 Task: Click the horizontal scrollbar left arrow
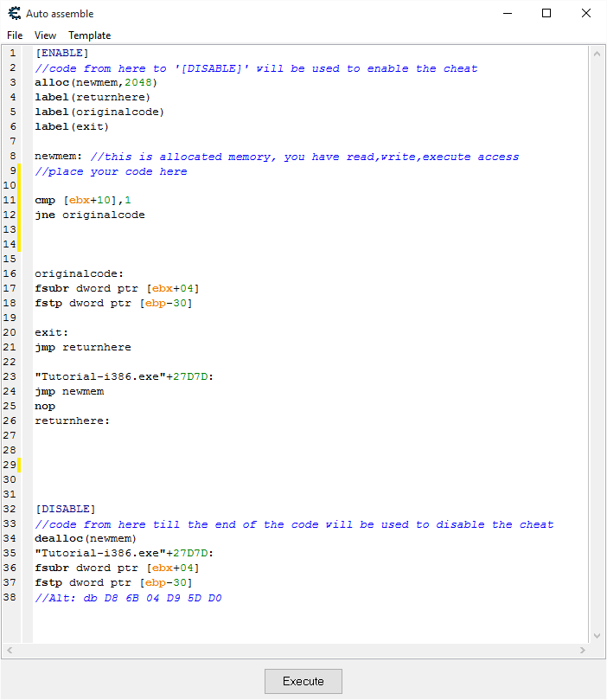(10, 651)
